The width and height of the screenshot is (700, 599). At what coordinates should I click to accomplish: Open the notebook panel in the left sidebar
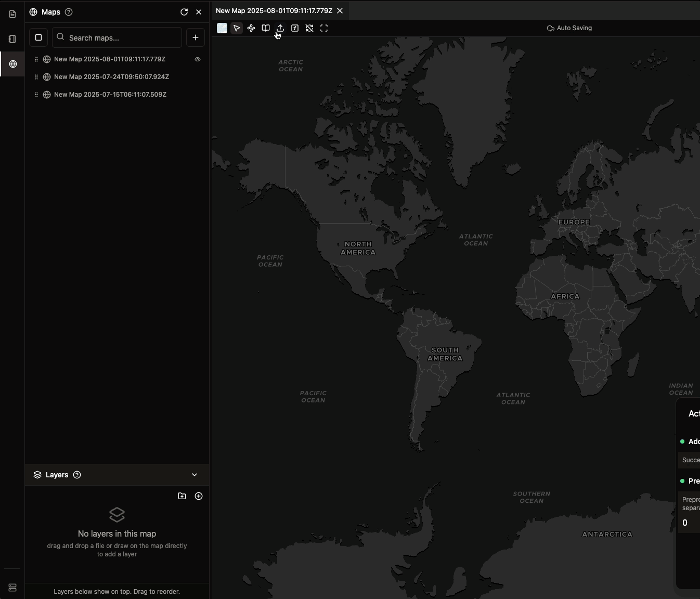click(11, 39)
